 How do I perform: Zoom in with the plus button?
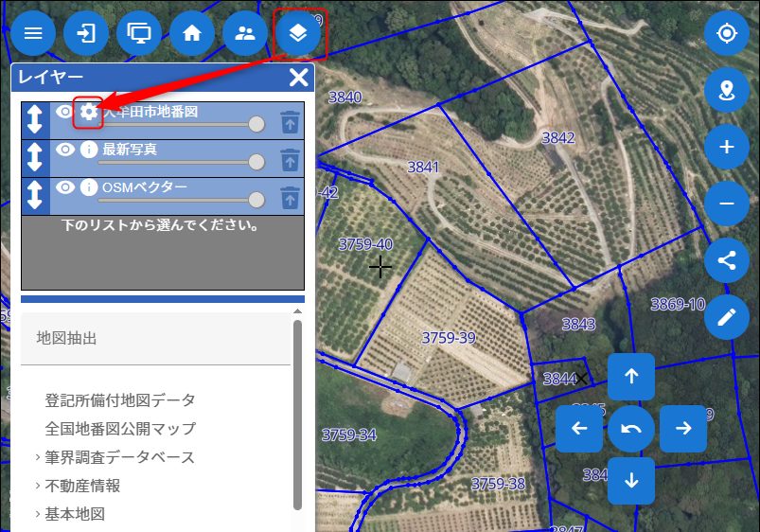tap(727, 147)
